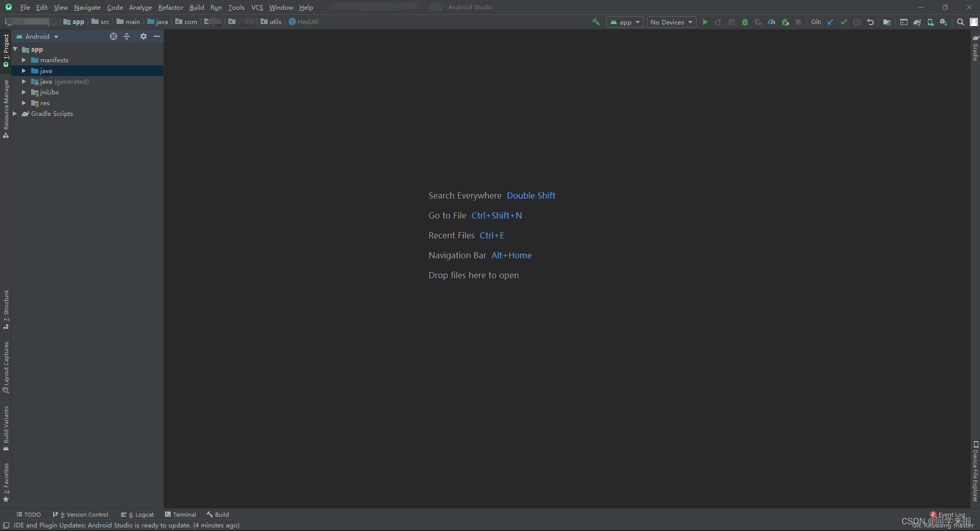Viewport: 980px width, 531px height.
Task: Open the Version Control tool window
Action: (x=81, y=515)
